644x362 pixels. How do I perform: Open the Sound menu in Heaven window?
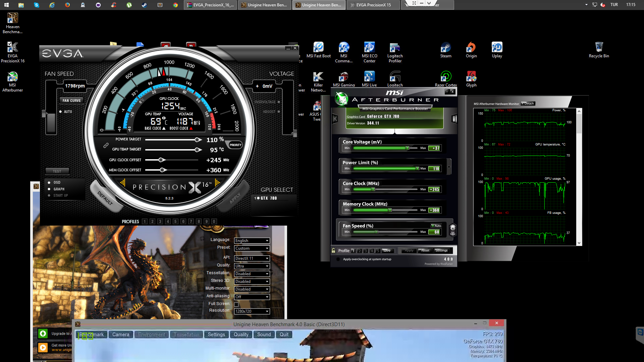(264, 335)
